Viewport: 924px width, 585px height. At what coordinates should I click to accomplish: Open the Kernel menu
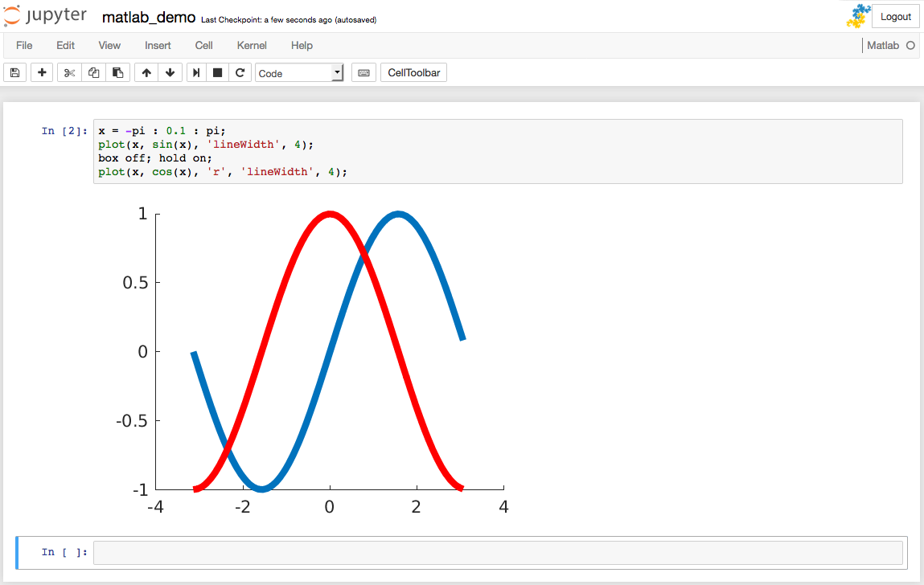coord(252,46)
